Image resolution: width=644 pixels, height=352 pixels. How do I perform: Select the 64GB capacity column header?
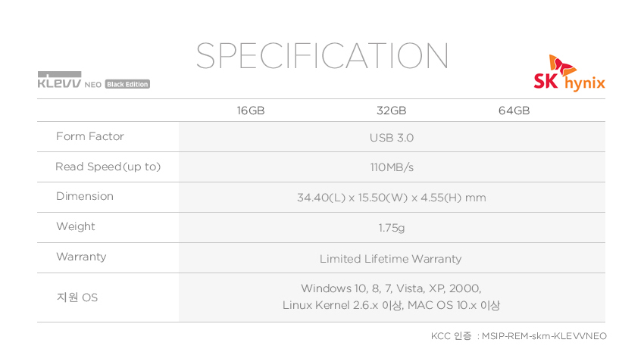[514, 111]
